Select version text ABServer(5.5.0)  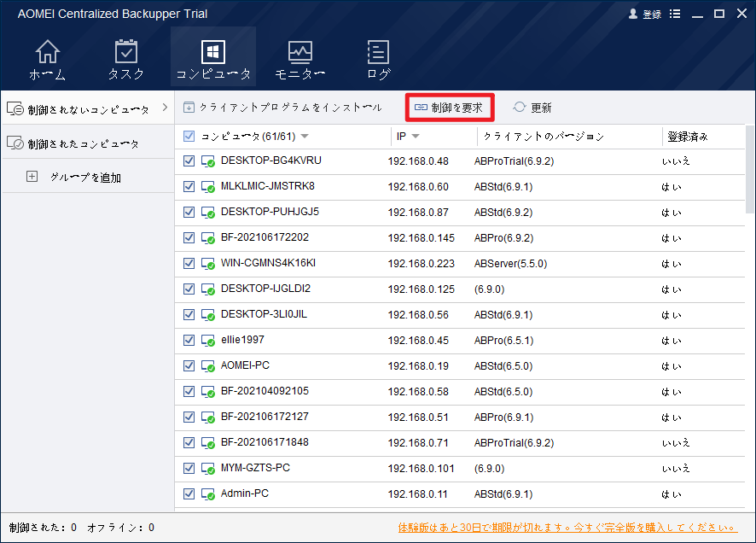[510, 264]
